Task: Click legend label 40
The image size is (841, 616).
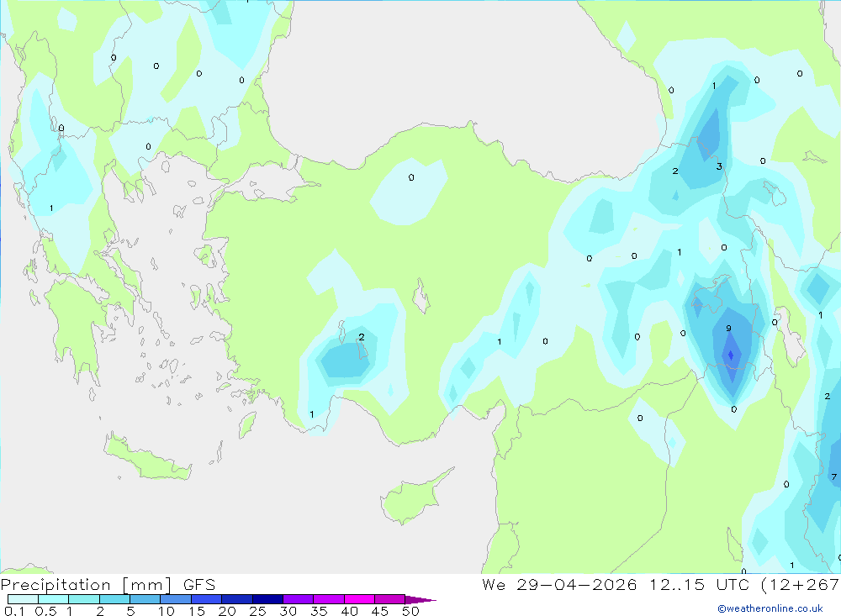Action: coord(349,611)
